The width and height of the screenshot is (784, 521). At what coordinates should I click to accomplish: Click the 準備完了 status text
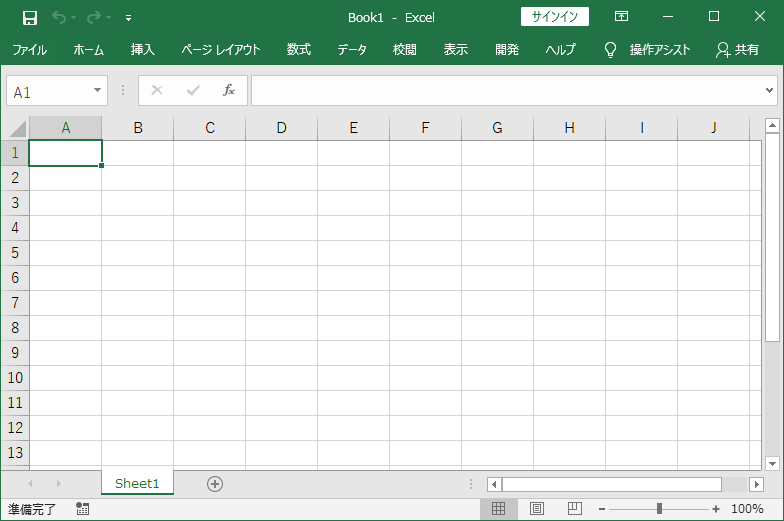tap(32, 510)
